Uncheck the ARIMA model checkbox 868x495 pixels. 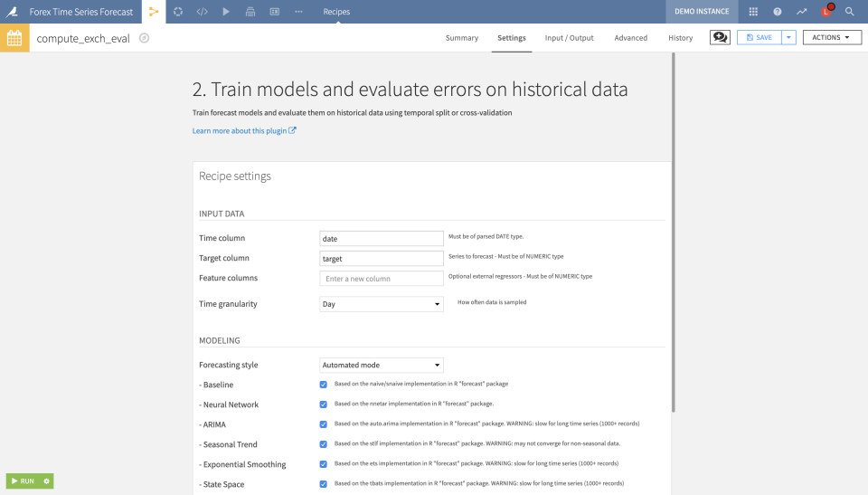[x=324, y=424]
